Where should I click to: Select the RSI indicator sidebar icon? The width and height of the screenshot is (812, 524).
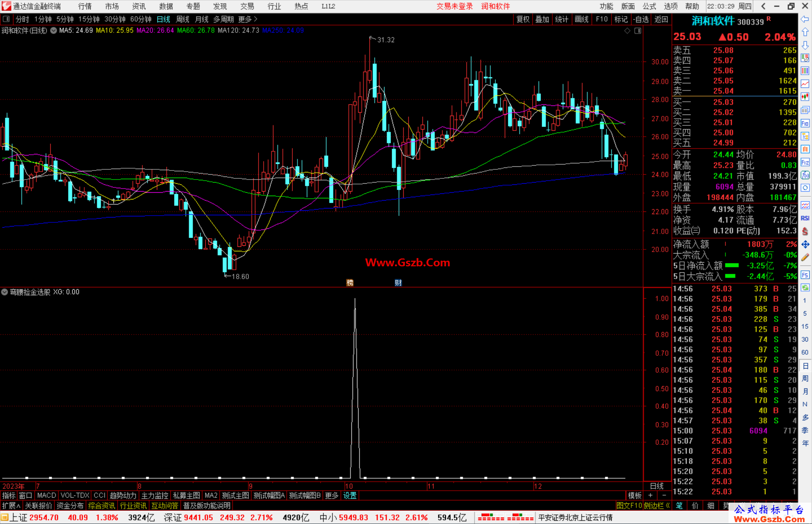(805, 218)
